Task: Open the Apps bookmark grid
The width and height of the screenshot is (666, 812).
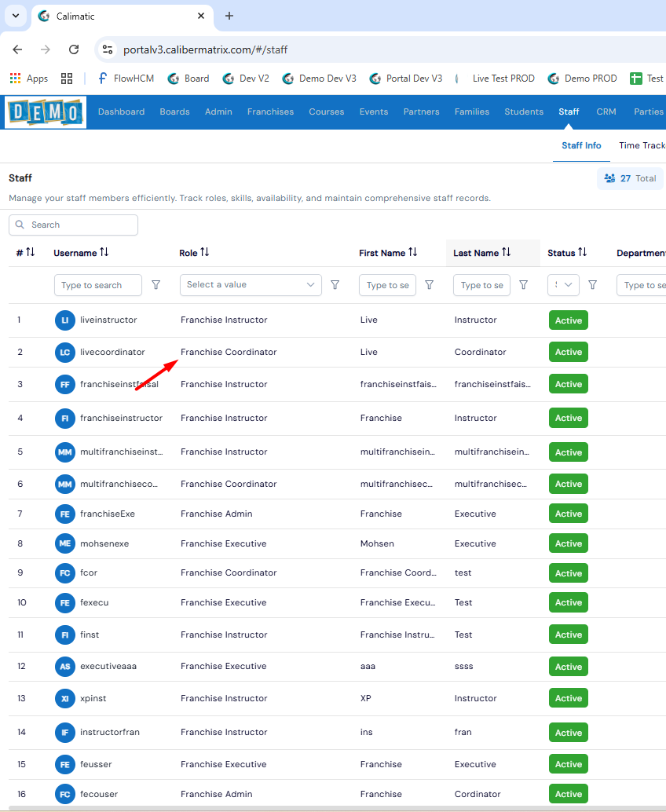Action: 29,79
